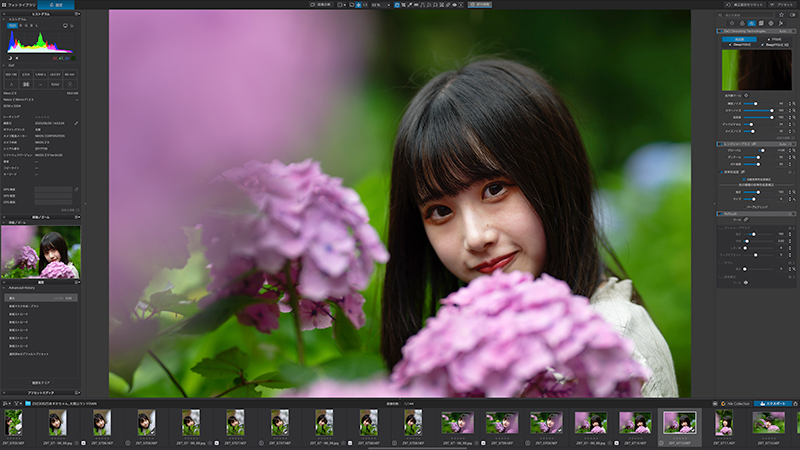Toggle DxO Denoising Technologies on or off

point(721,31)
